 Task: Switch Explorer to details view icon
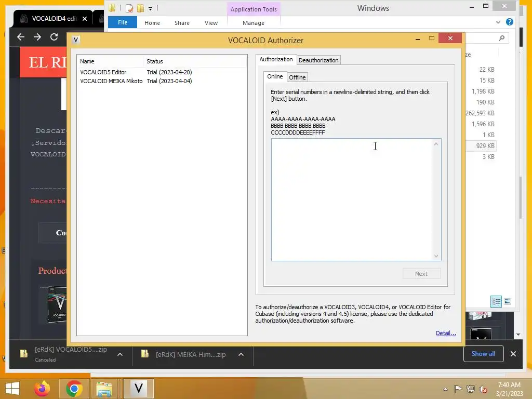[x=496, y=301]
